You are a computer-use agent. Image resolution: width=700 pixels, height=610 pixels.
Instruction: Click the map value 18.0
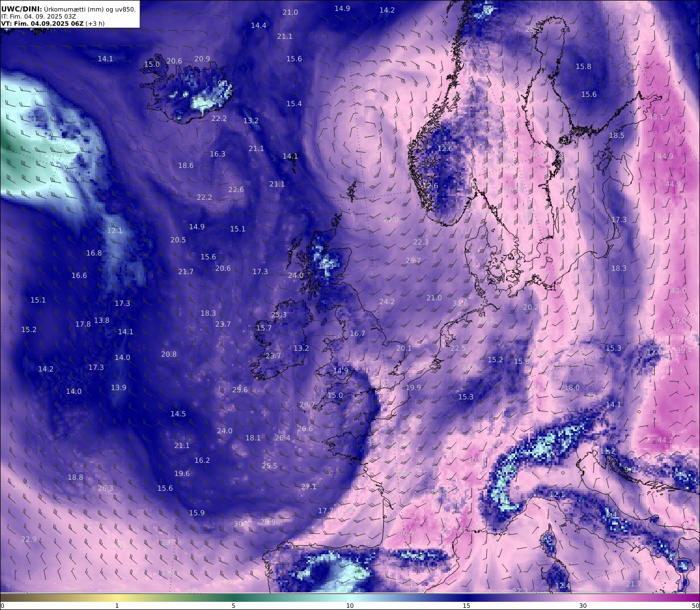(572, 388)
